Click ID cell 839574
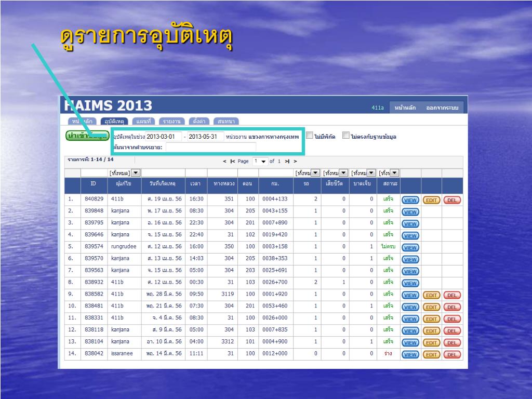532x399 pixels. click(x=94, y=246)
